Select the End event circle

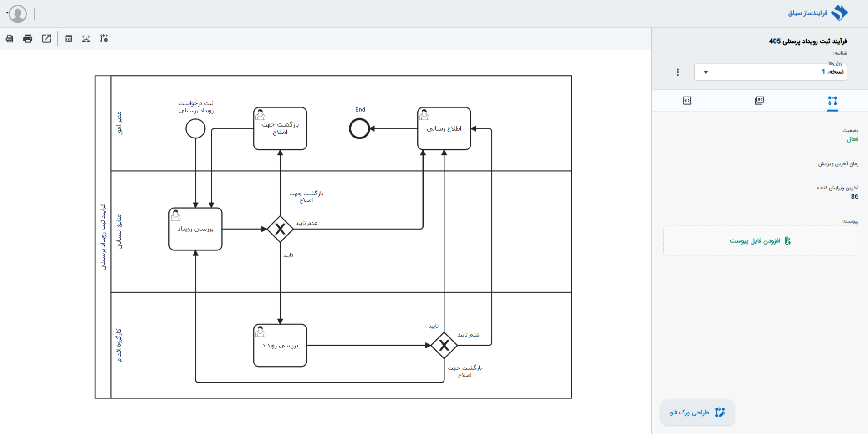pos(359,128)
